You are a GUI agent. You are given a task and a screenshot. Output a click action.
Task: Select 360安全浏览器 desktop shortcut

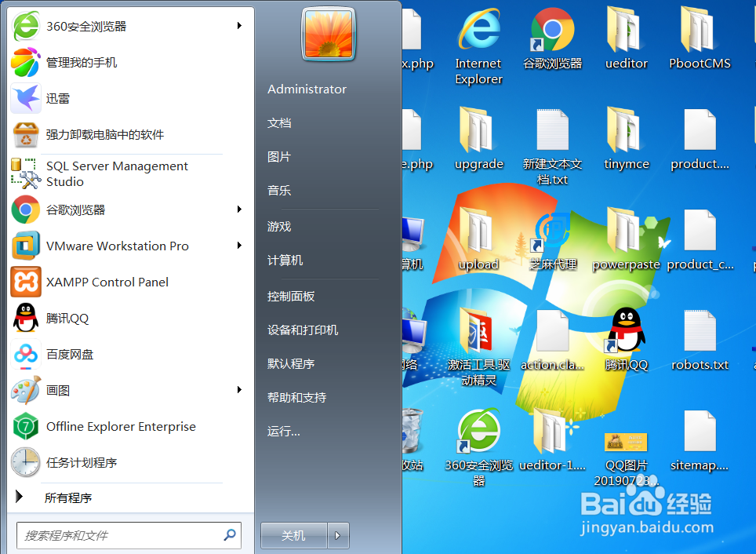click(x=478, y=448)
